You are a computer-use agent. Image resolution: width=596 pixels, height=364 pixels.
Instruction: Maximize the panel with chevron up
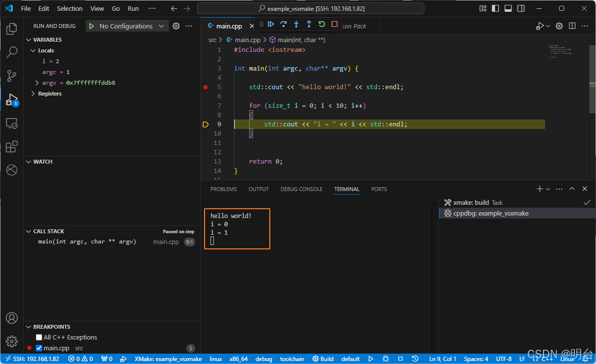tap(572, 189)
